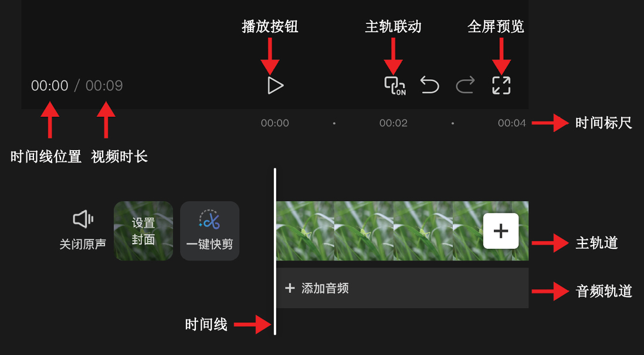Undo the last edit with the back arrow
644x355 pixels.
[429, 85]
